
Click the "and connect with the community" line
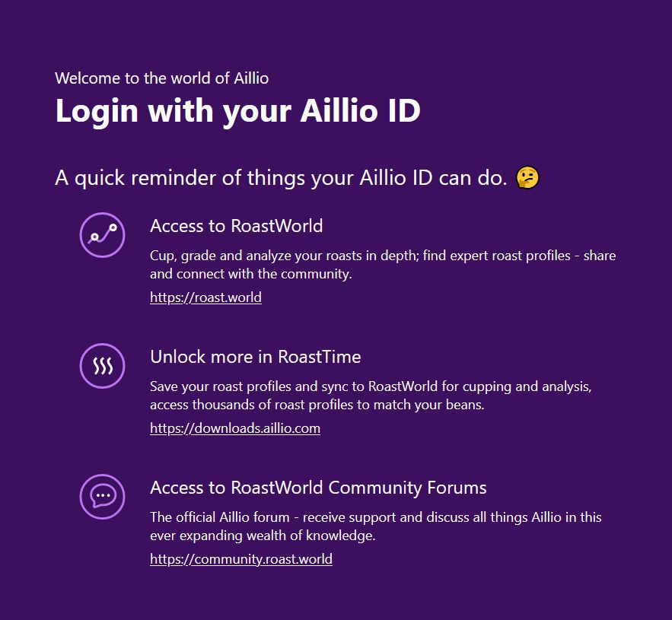pyautogui.click(x=250, y=274)
